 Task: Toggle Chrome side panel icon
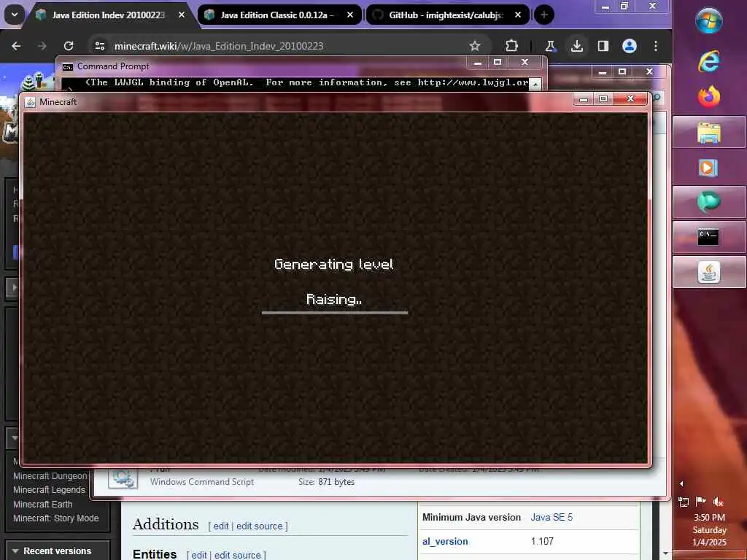pyautogui.click(x=603, y=46)
